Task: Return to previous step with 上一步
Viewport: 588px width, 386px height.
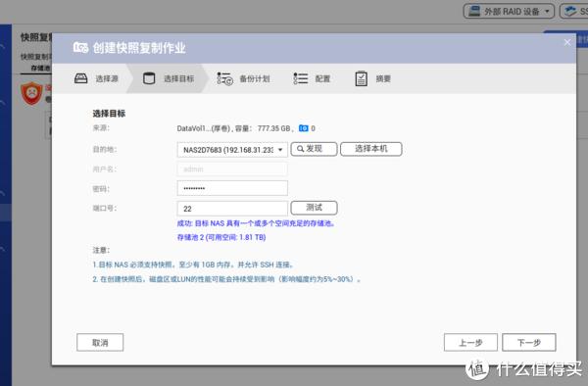Action: click(x=470, y=342)
